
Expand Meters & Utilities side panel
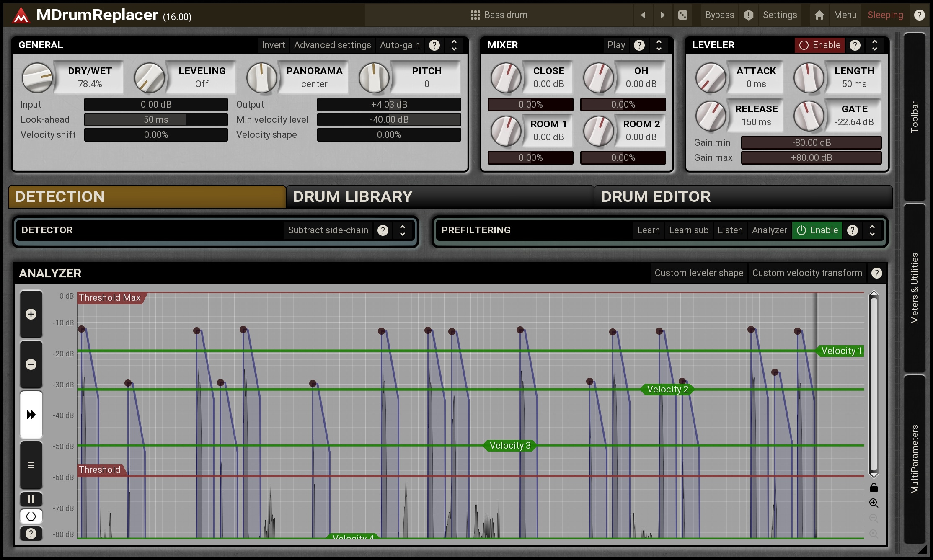[914, 288]
